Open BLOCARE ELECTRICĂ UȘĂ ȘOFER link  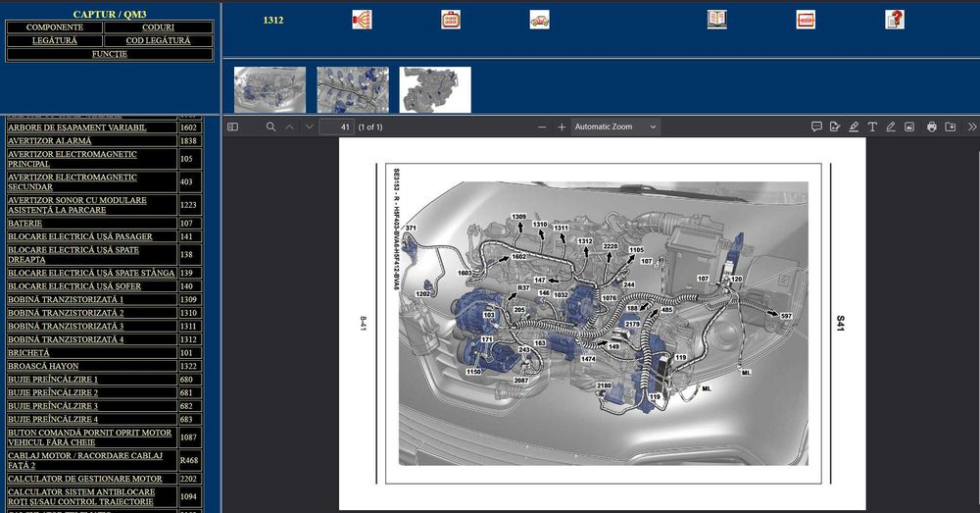[74, 285]
